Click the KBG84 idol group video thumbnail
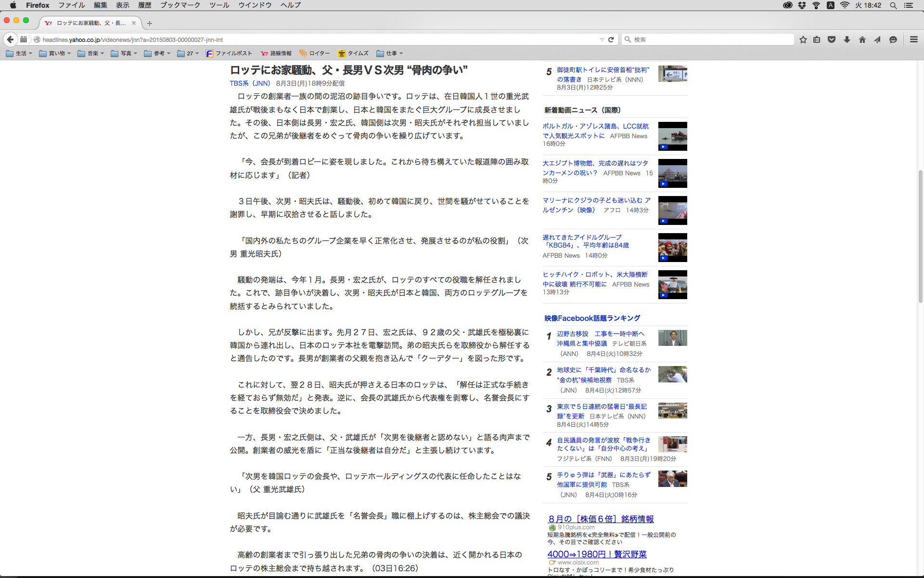Viewport: 924px width, 578px height. pyautogui.click(x=672, y=247)
